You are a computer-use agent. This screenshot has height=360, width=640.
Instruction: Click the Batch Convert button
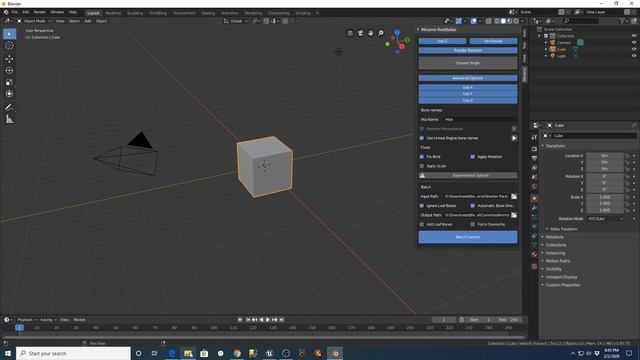click(468, 237)
